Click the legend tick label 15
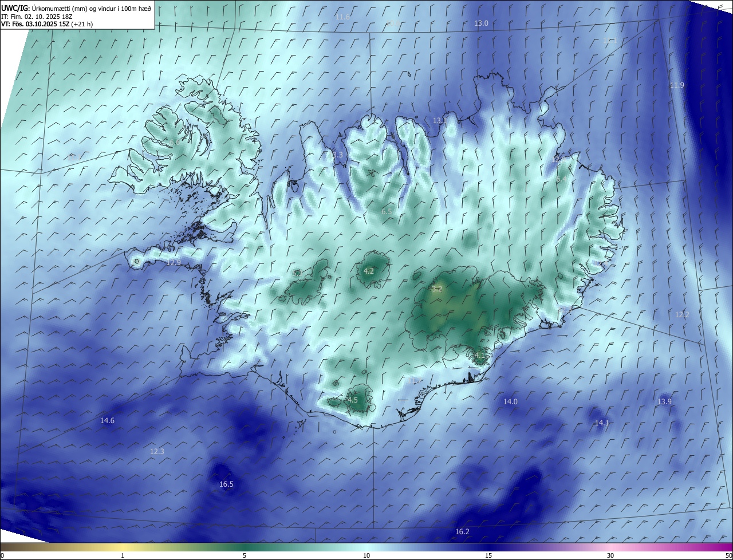 click(488, 555)
